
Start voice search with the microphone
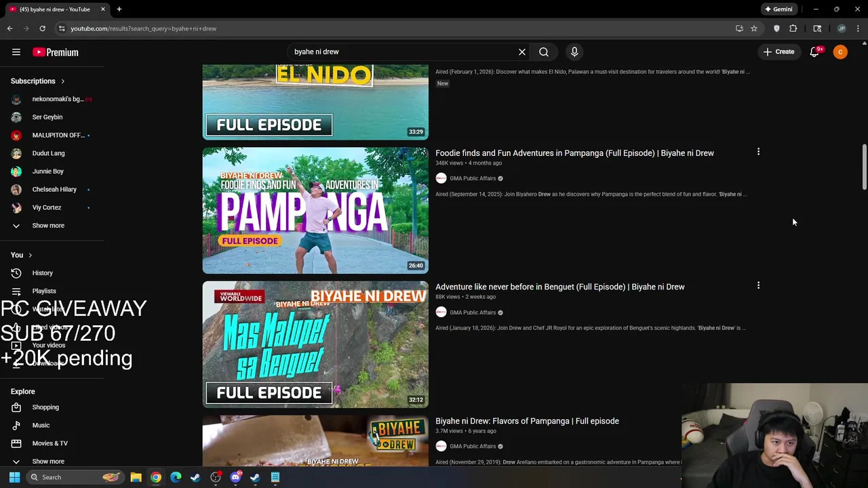[x=574, y=52]
